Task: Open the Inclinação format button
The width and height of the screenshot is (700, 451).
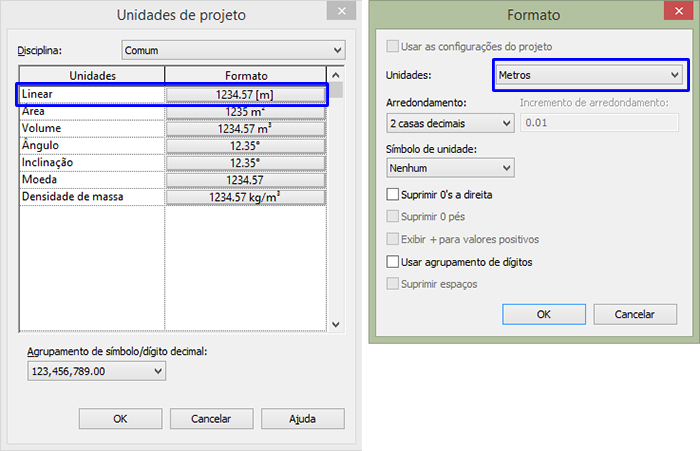Action: tap(245, 163)
